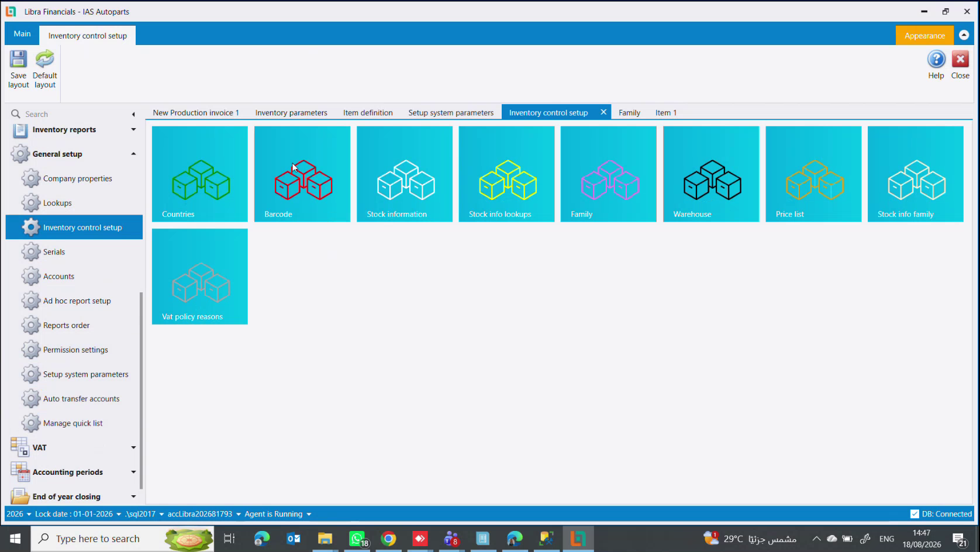Open the Agent is Running dropdown
This screenshot has width=980, height=552.
(x=278, y=514)
